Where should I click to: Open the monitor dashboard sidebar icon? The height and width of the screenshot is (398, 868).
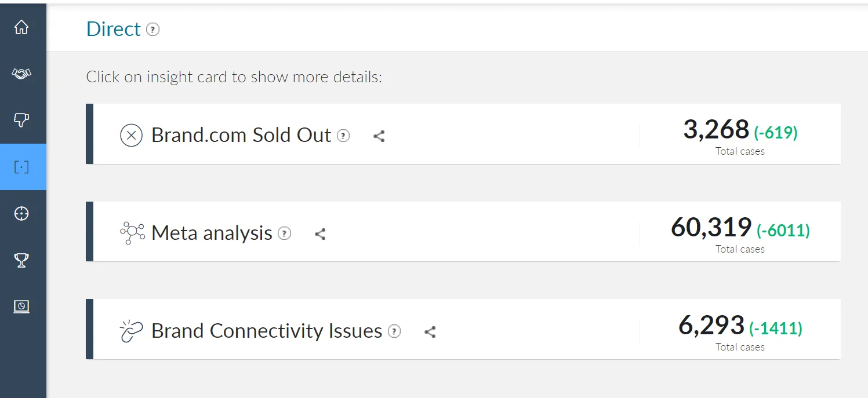[x=21, y=306]
